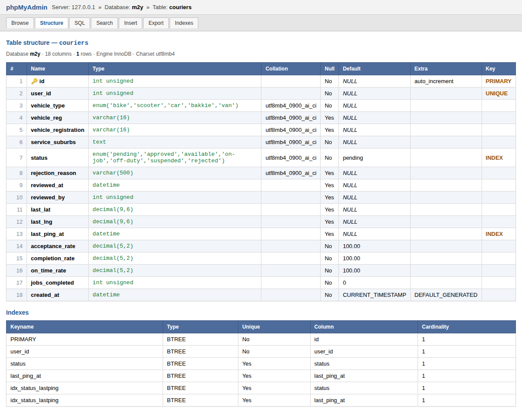Click the key icon beside id column
The height and width of the screenshot is (420, 522).
click(34, 81)
